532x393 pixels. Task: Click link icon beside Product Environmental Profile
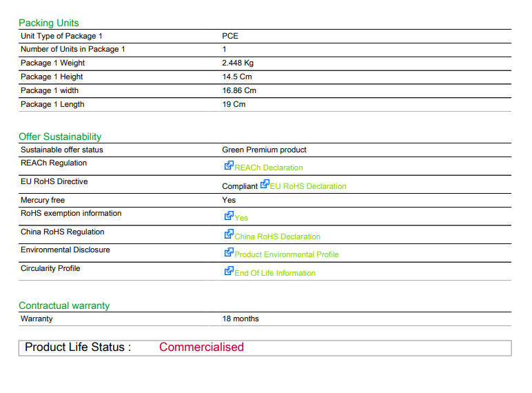[x=229, y=252]
